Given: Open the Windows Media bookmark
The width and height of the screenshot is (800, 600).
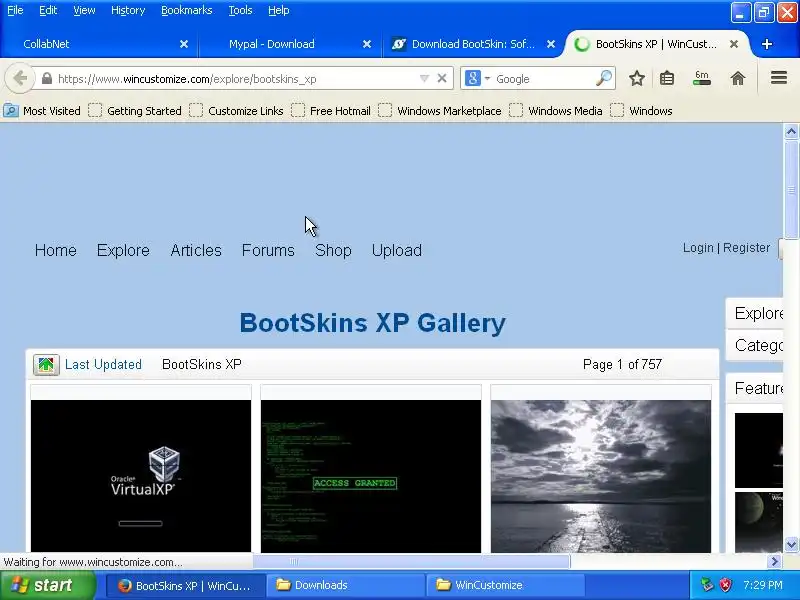Looking at the screenshot, I should point(556,111).
